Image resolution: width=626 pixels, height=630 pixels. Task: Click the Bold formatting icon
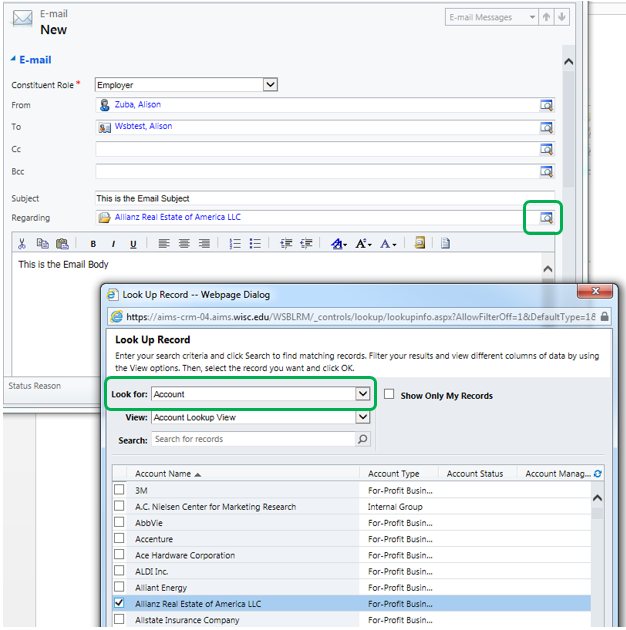coord(93,243)
